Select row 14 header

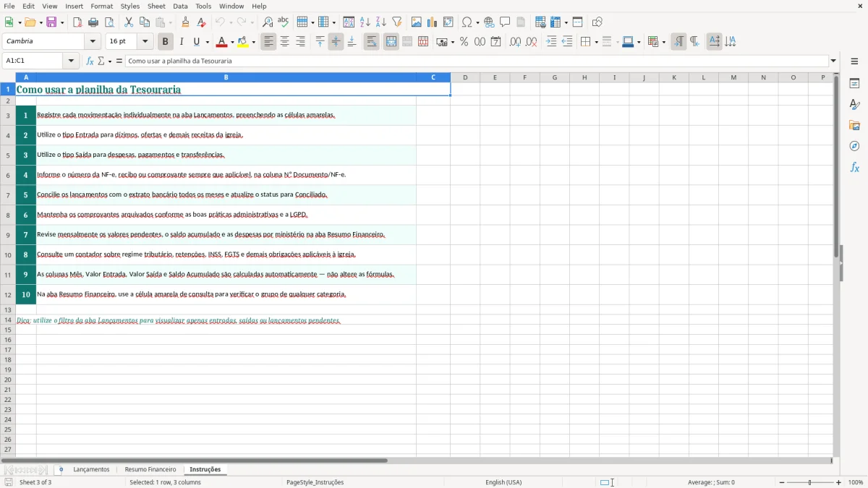8,320
